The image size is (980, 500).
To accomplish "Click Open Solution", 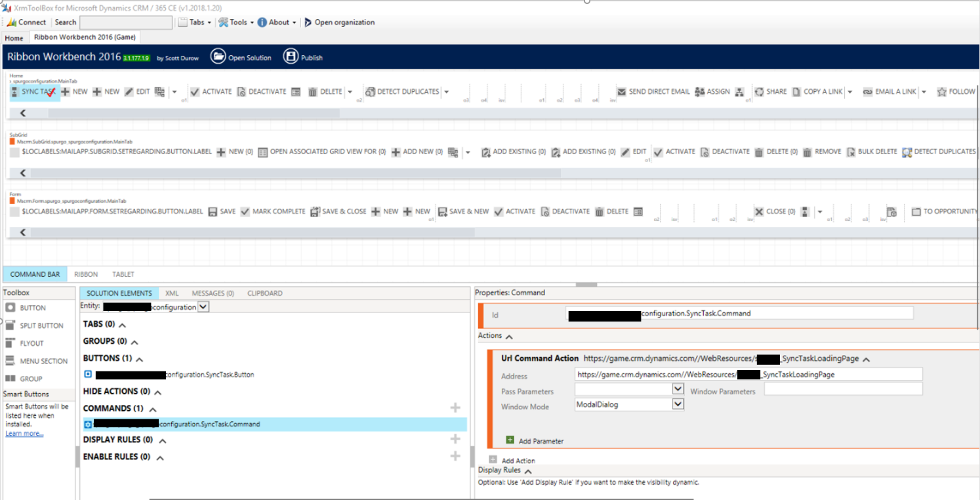I will pos(241,57).
